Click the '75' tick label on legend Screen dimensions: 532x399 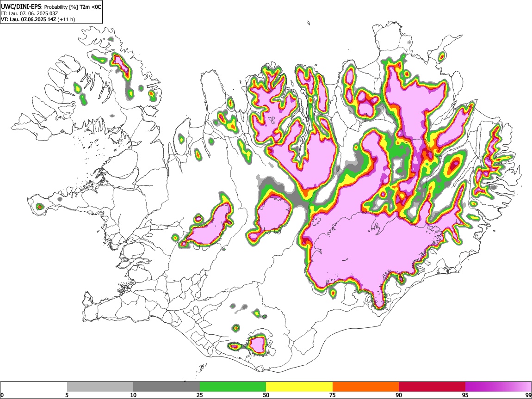pyautogui.click(x=333, y=395)
